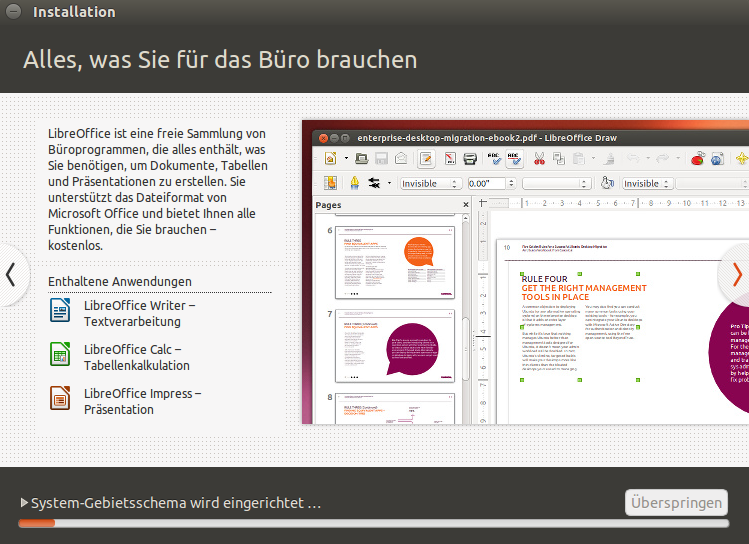
Task: Click the Cut scissors icon
Action: (x=539, y=159)
